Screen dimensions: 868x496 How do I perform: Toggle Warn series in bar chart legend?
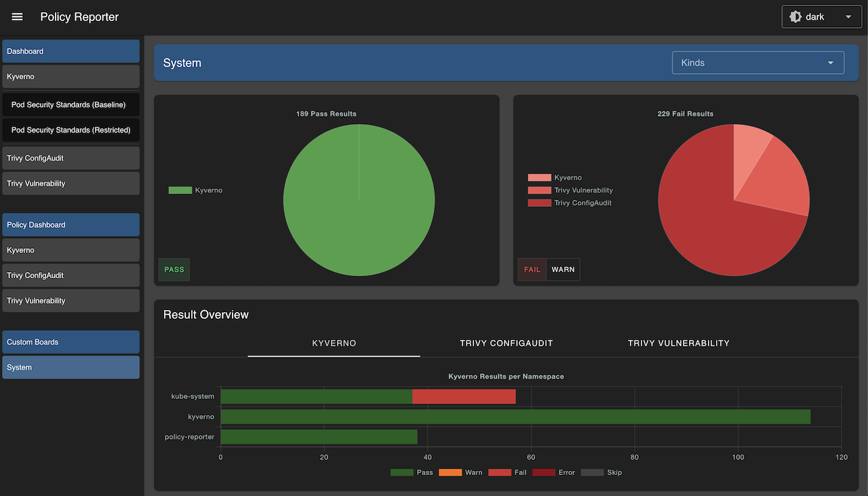(460, 472)
